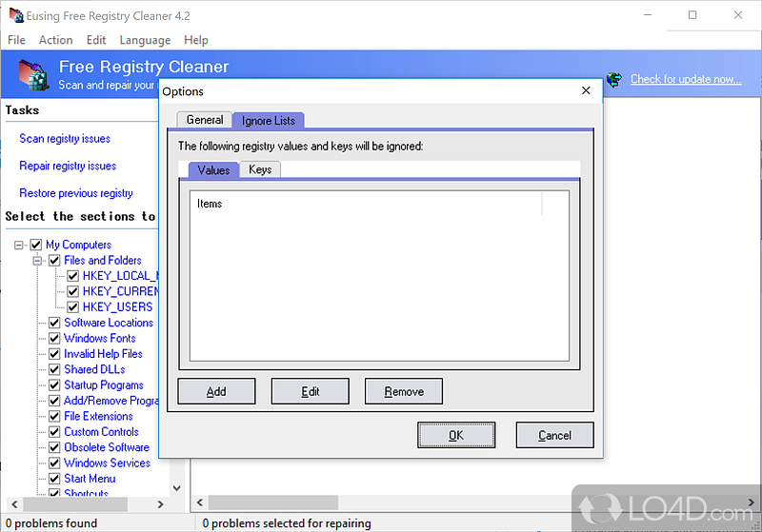Click the results pane horizontal scrollbar thumb

273,502
